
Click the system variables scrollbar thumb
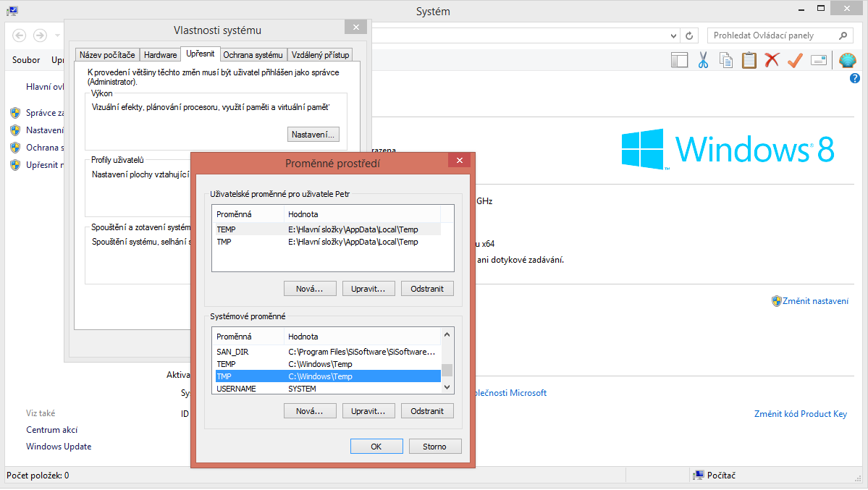click(447, 370)
